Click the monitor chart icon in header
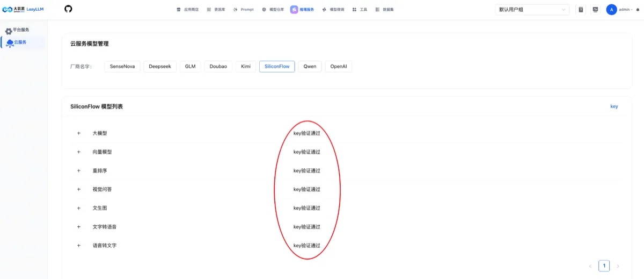The image size is (644, 279). (596, 10)
